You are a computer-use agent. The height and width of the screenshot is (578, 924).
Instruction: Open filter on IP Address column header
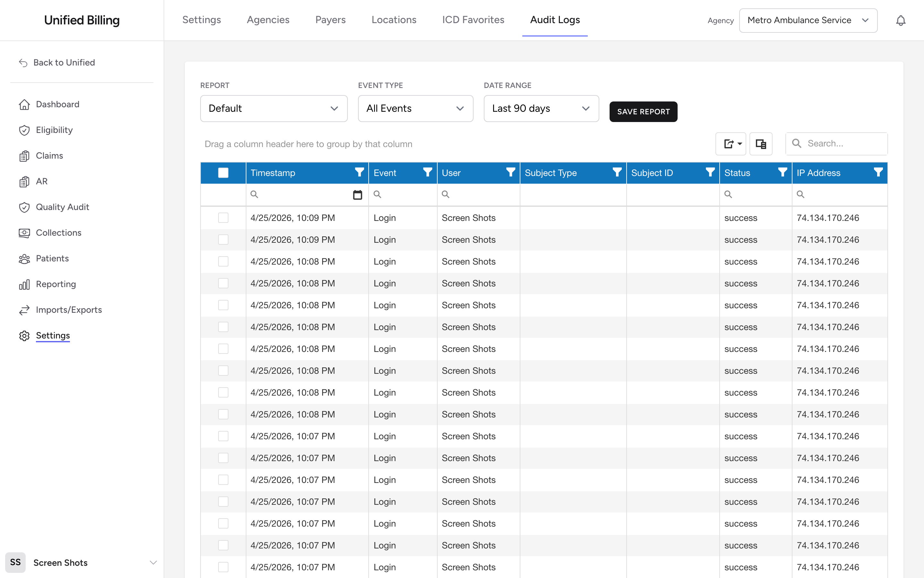click(x=878, y=172)
